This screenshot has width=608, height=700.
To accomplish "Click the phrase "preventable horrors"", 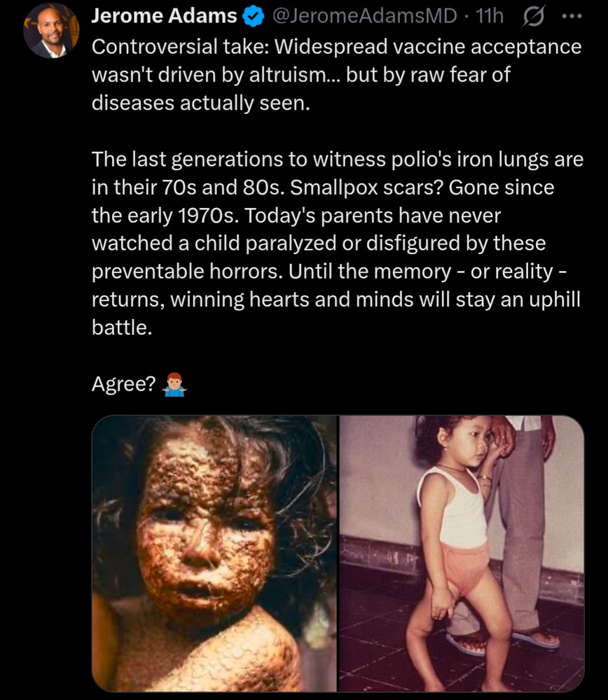I will tap(187, 272).
